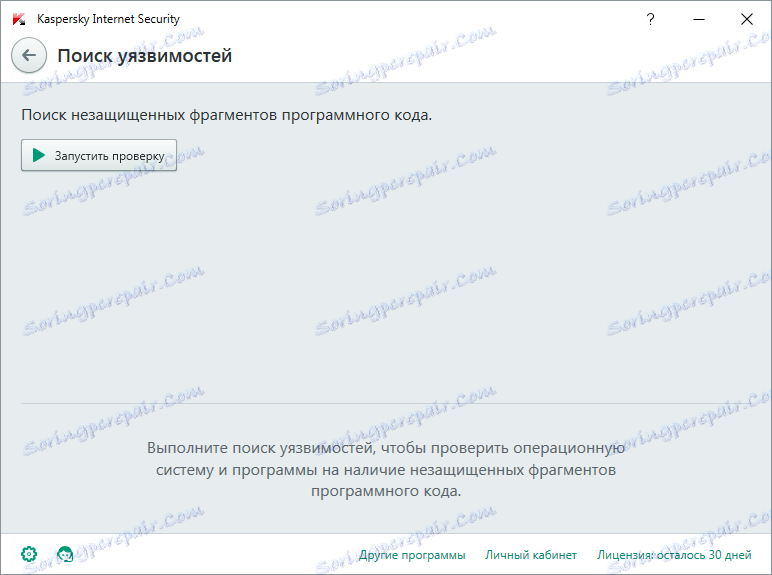This screenshot has width=772, height=575.
Task: Open the Личный кабинет link
Action: (x=531, y=555)
